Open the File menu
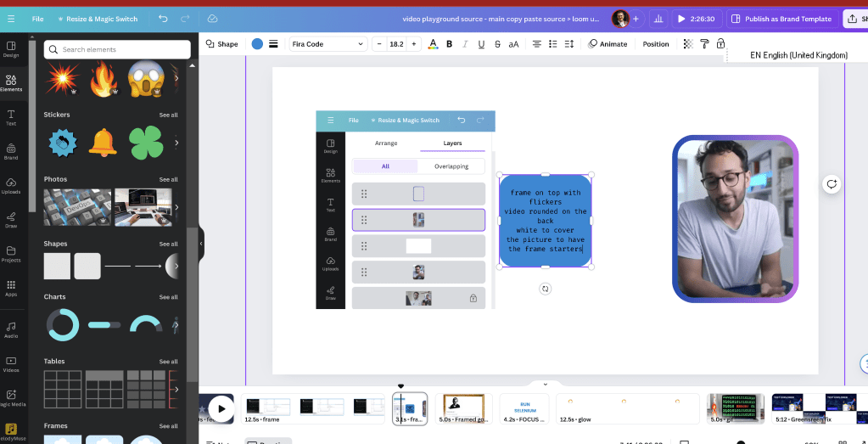 click(x=37, y=19)
